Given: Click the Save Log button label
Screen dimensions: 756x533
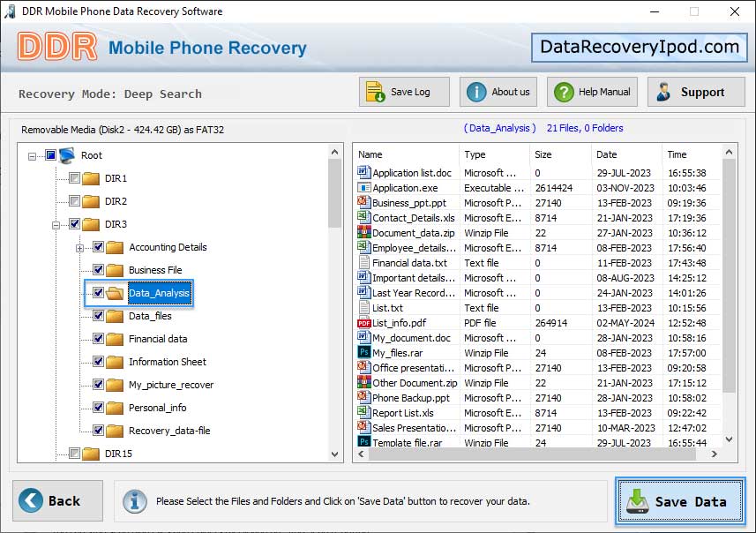Looking at the screenshot, I should pos(410,92).
